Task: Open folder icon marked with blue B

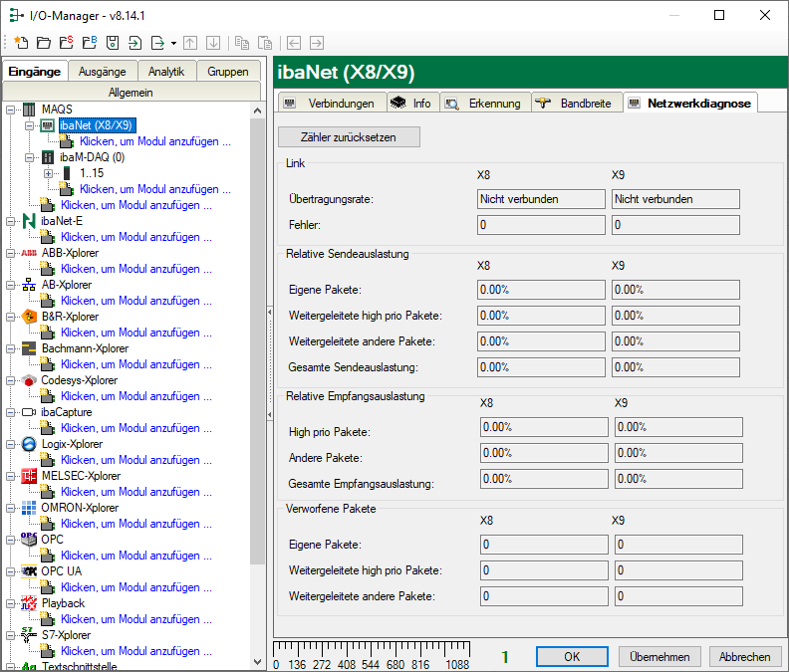Action: tap(90, 43)
